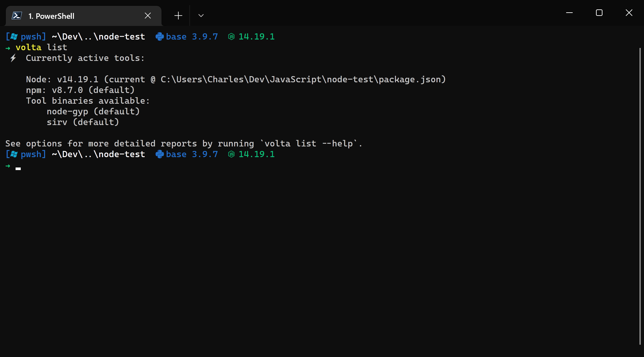Click the typed 'volta' command text
The width and height of the screenshot is (644, 357).
click(x=29, y=47)
